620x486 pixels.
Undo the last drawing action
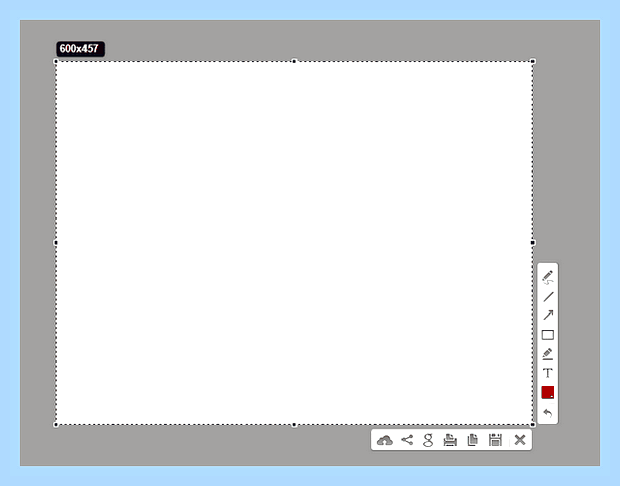click(548, 413)
